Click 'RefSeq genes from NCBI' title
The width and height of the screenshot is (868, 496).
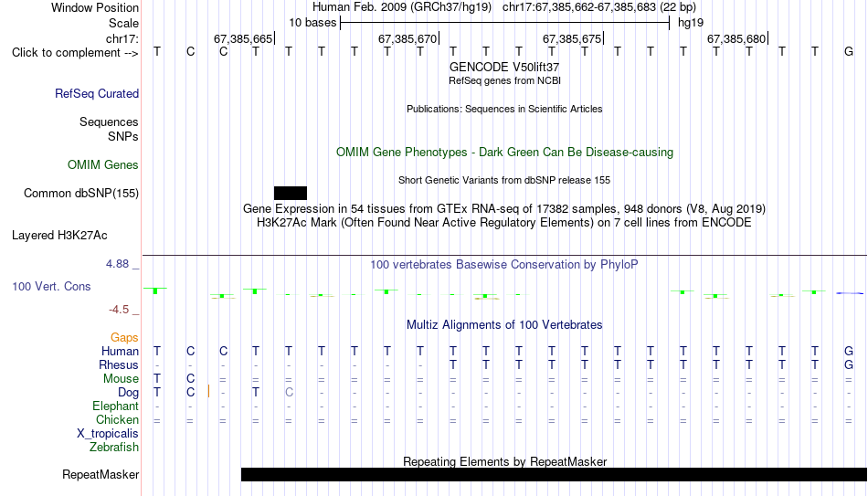click(x=505, y=80)
